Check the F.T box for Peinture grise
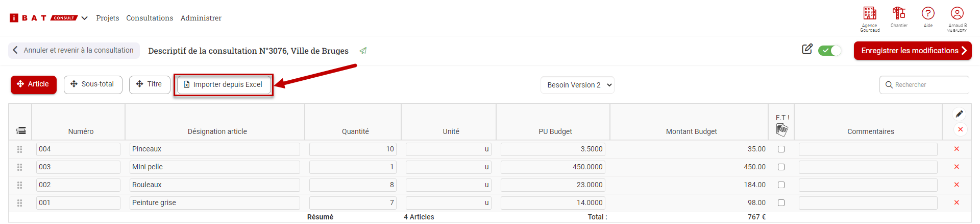This screenshot has width=980, height=224. 781,203
